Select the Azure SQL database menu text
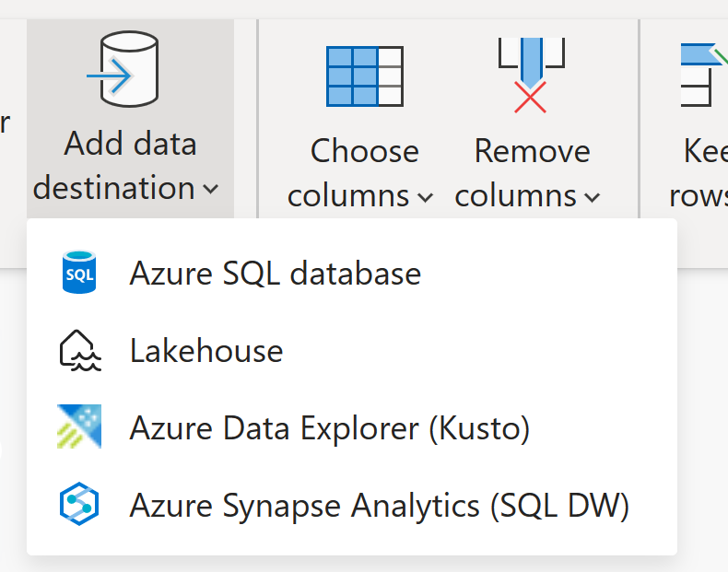The width and height of the screenshot is (728, 572). (275, 274)
